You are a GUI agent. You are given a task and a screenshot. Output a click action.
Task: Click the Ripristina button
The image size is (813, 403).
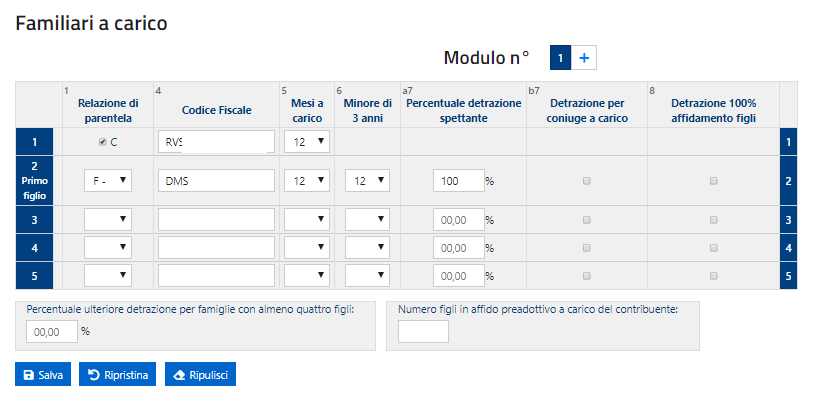click(117, 375)
